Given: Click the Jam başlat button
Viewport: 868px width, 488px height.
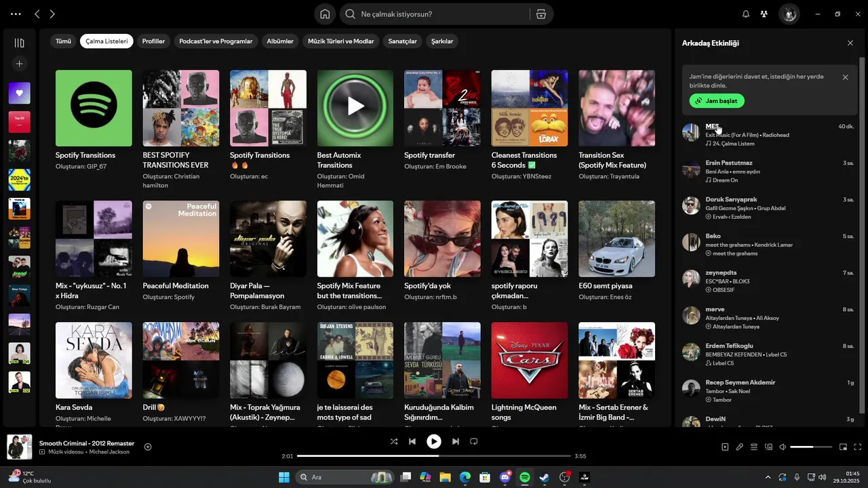Looking at the screenshot, I should pyautogui.click(x=717, y=101).
